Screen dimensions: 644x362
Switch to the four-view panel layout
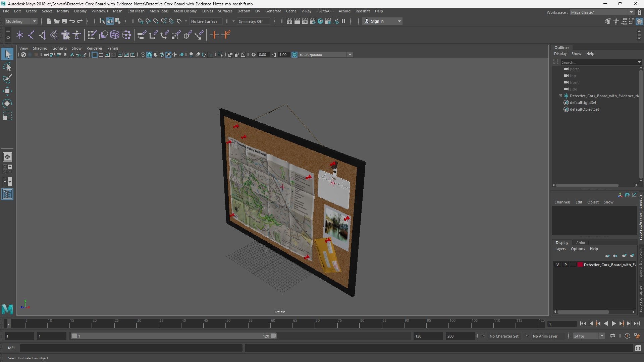(7, 169)
